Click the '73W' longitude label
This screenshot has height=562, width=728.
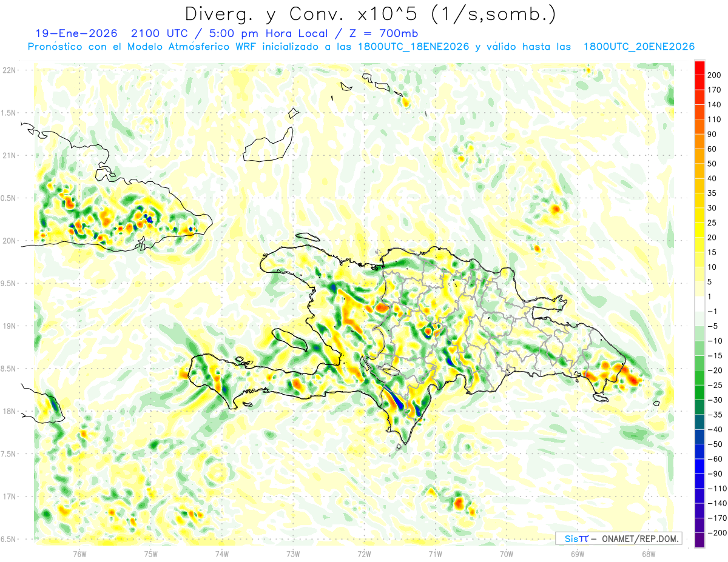tap(293, 554)
